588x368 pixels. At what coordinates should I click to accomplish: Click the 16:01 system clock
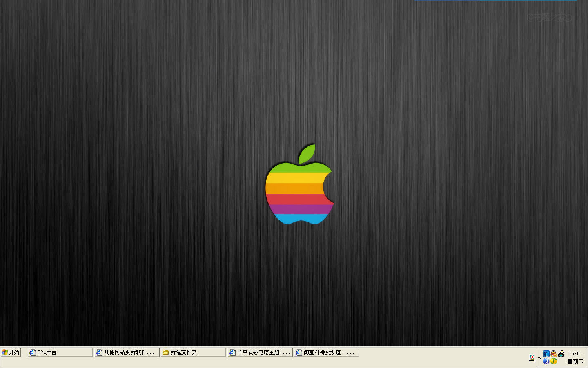click(575, 354)
